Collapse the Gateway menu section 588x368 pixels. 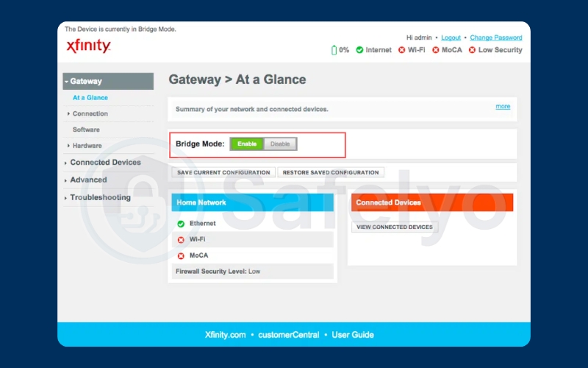108,82
